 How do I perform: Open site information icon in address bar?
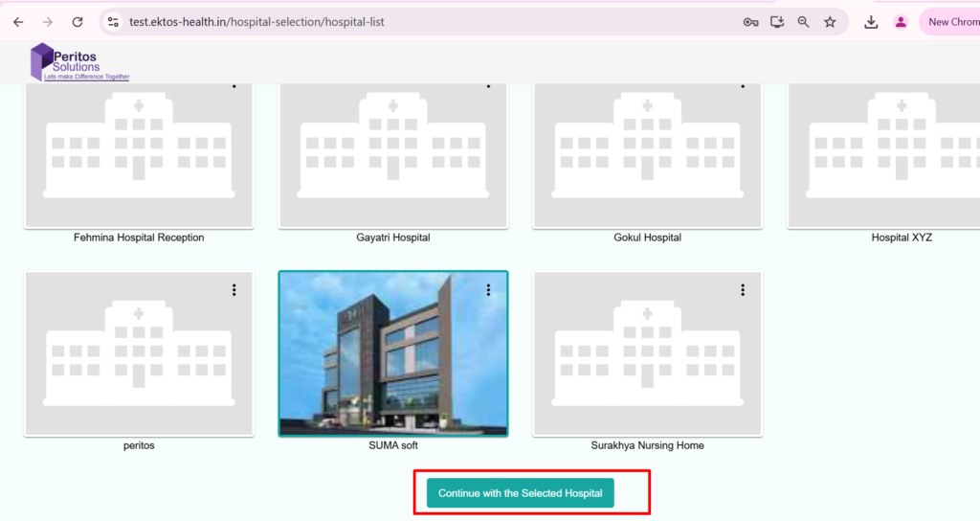[113, 22]
